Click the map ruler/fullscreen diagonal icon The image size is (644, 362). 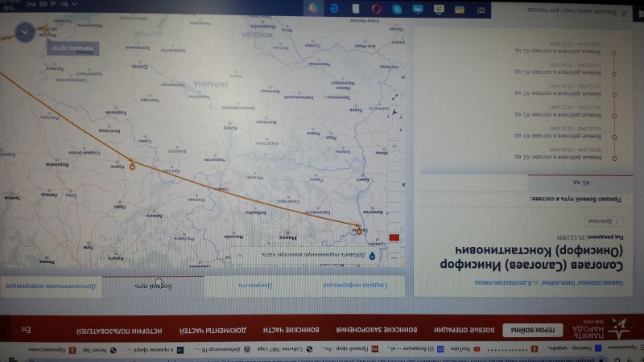click(x=394, y=97)
